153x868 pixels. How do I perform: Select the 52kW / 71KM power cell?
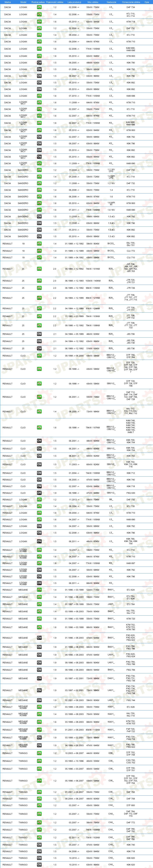[x=93, y=590]
